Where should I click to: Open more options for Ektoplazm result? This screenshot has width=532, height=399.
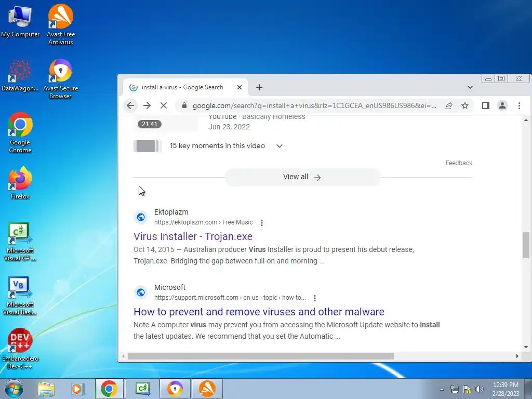[x=262, y=222]
